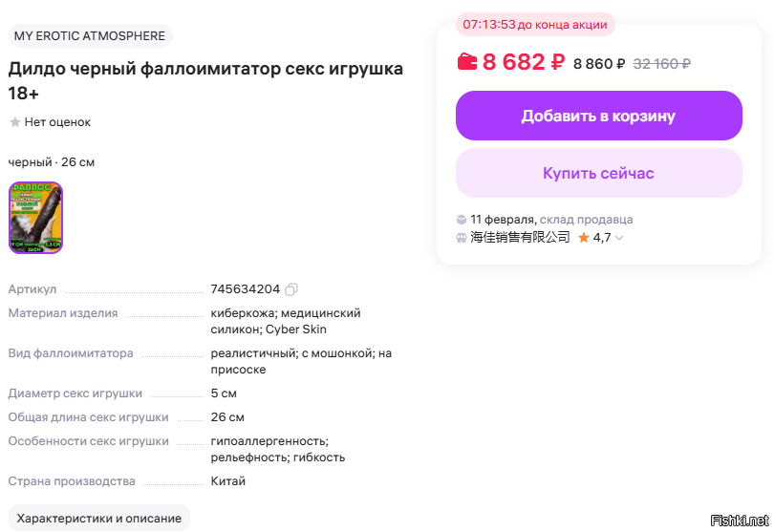Click the до конца акции timer badge
774x532 pixels.
tap(535, 24)
